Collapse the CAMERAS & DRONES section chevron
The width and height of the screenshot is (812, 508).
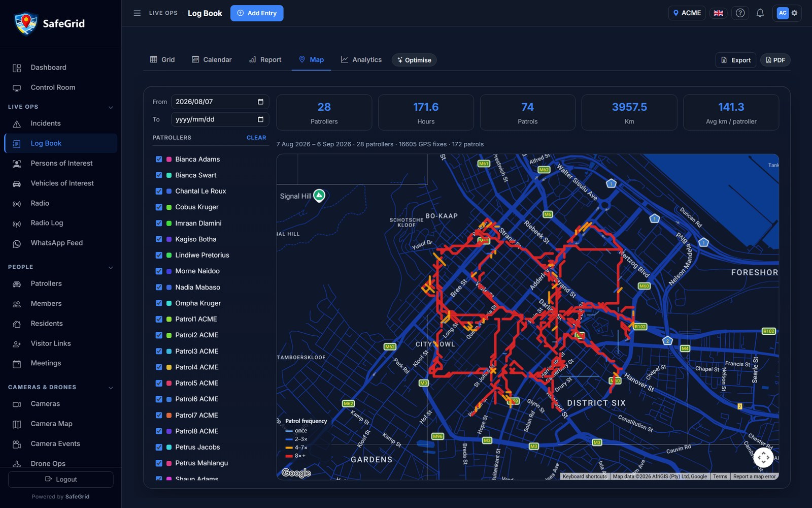[x=111, y=388]
